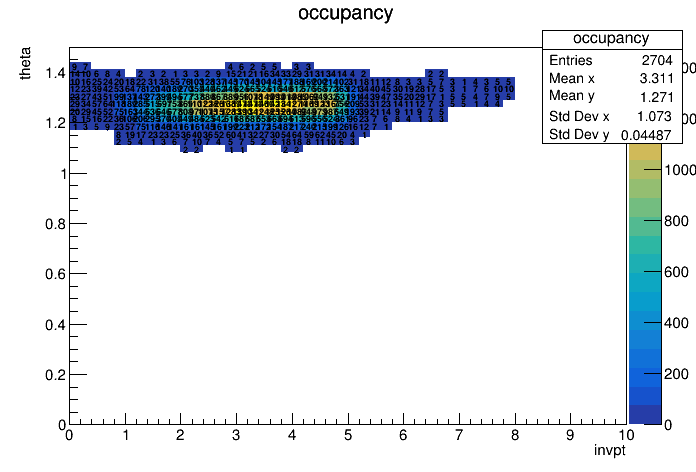Click the y-axis tick label "0.6"
The image size is (696, 472).
(x=55, y=274)
